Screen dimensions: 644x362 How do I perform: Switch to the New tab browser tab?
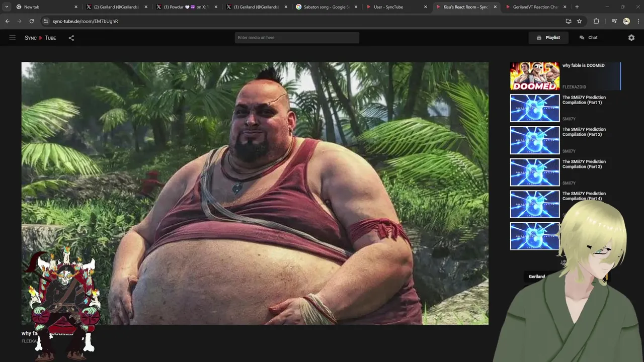(46, 7)
